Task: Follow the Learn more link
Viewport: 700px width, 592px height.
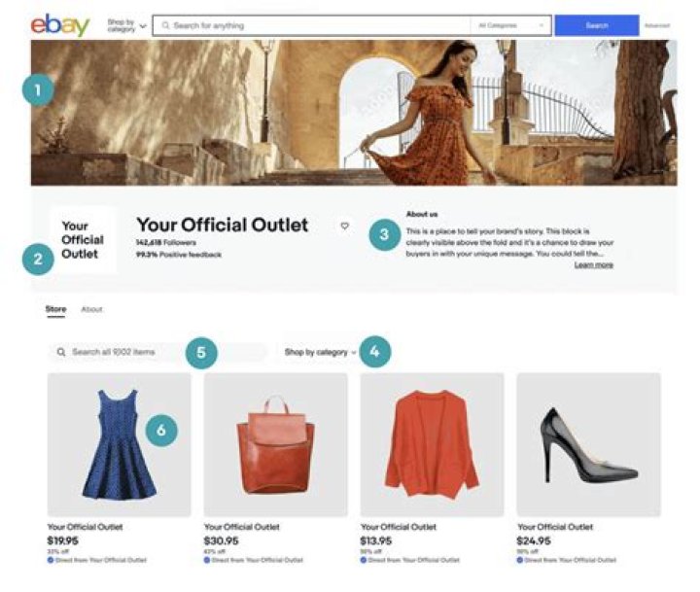Action: [593, 264]
